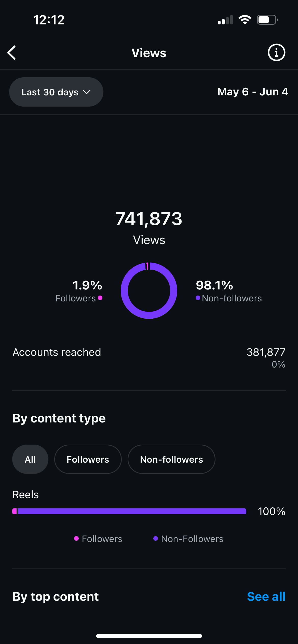Tap the chevron beside Last 30 days

click(87, 92)
